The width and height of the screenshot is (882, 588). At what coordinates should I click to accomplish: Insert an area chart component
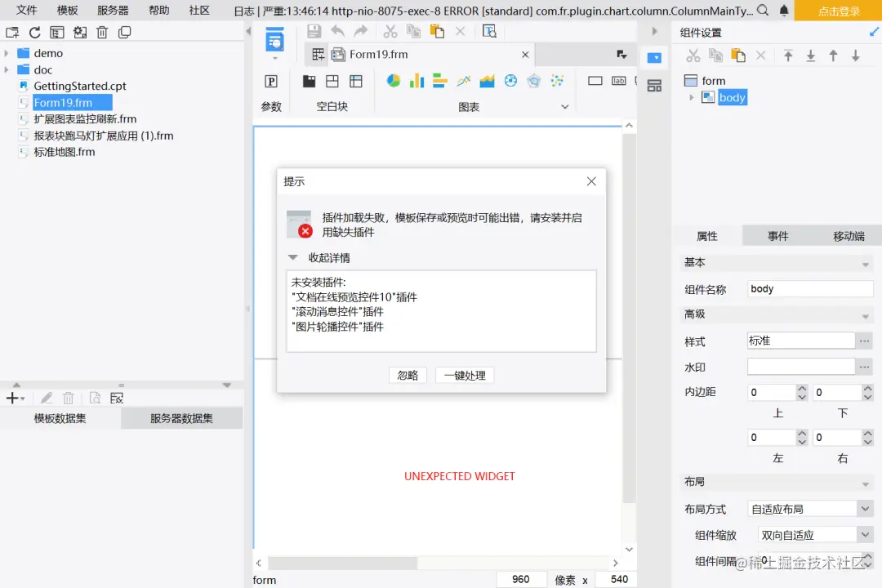coord(487,81)
